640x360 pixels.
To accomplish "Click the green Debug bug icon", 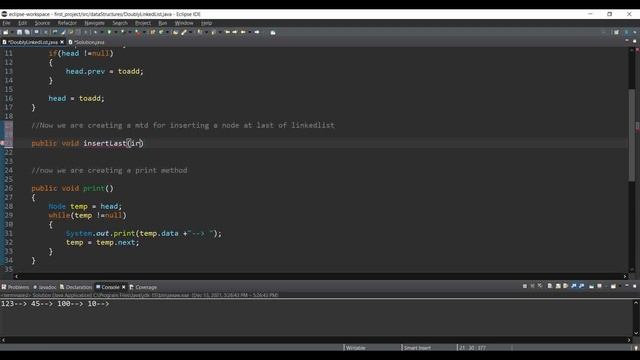I will pyautogui.click(x=109, y=32).
